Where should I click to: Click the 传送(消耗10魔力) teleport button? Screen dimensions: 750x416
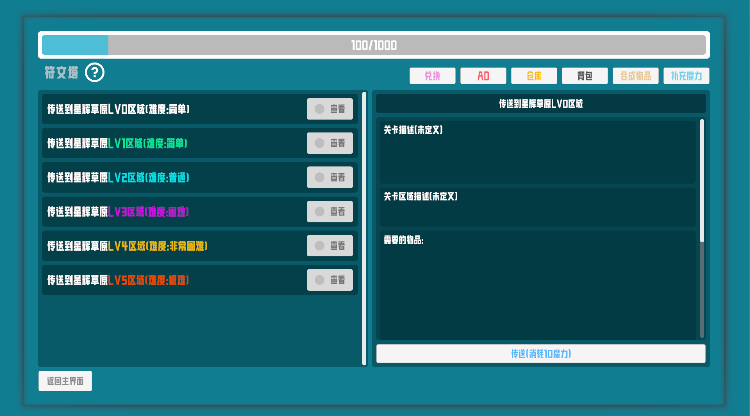click(x=540, y=354)
